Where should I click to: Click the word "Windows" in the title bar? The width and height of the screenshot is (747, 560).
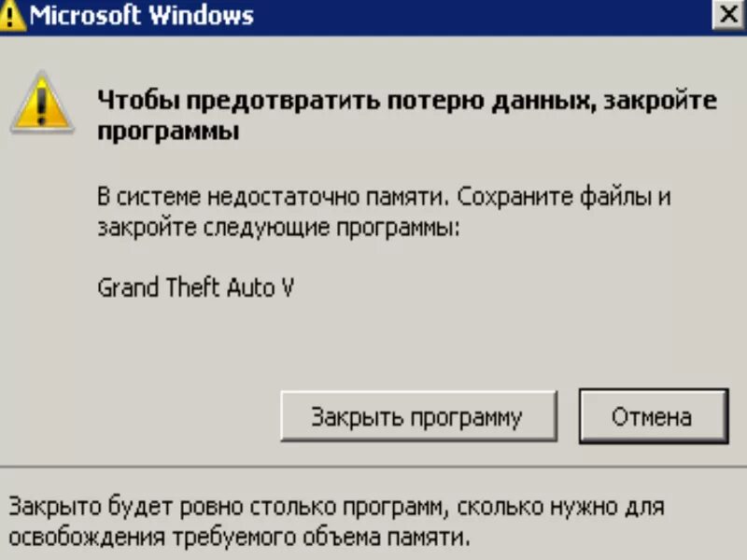coord(201,16)
